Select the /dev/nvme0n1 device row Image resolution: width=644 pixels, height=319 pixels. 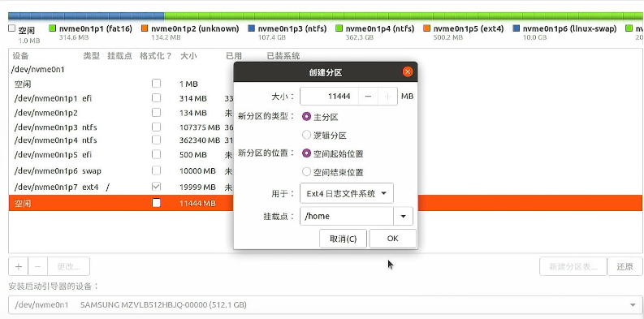click(326, 69)
